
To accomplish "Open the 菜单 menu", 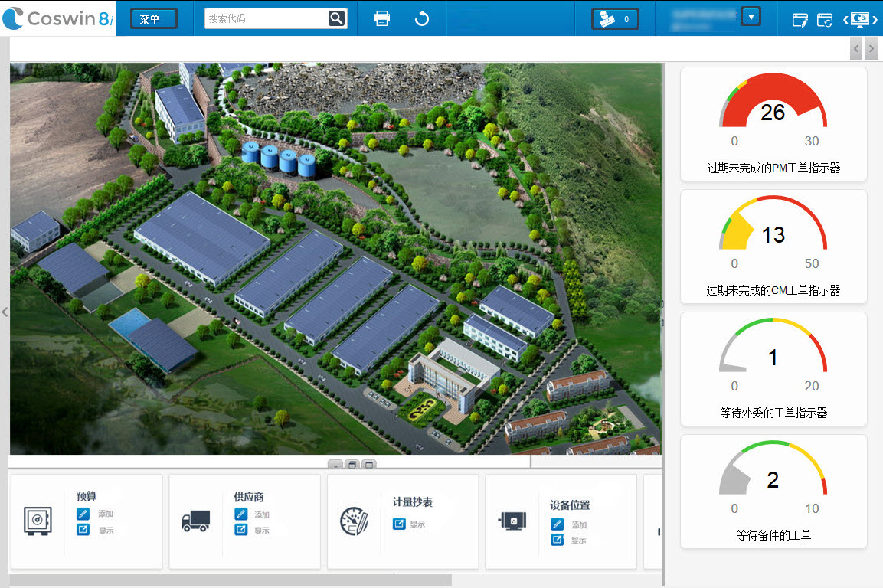I will (x=154, y=18).
